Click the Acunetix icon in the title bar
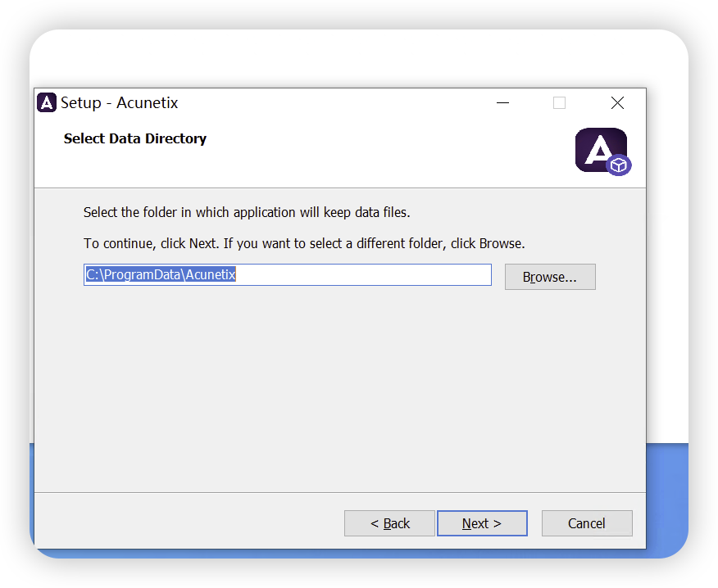Screen dimensions: 718x588 47,102
